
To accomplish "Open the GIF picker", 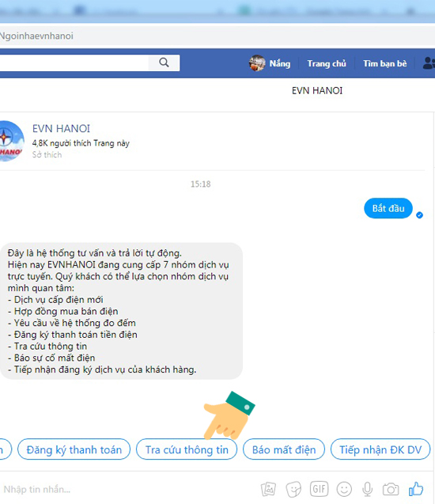I will click(x=319, y=489).
